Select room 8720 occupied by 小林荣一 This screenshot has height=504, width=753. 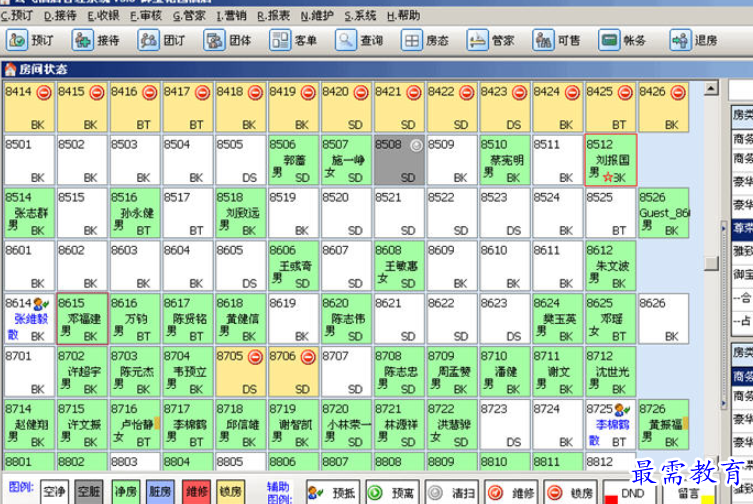tap(346, 424)
